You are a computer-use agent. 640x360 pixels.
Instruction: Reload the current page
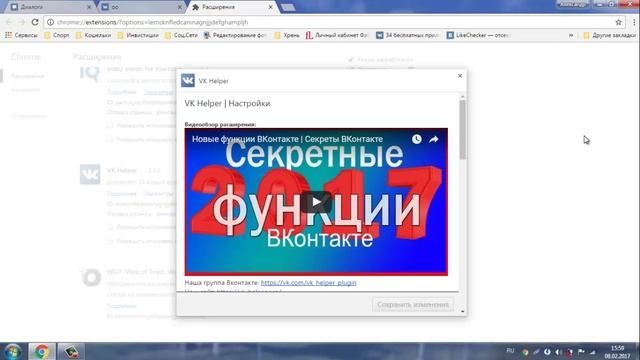35,22
